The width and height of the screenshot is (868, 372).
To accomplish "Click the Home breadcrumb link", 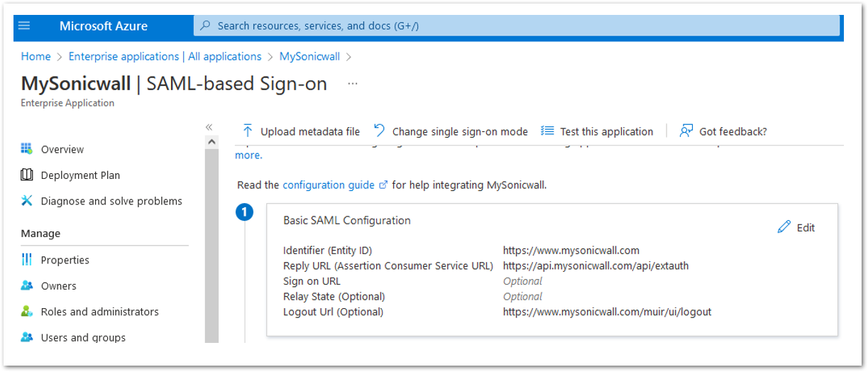I will coord(35,56).
